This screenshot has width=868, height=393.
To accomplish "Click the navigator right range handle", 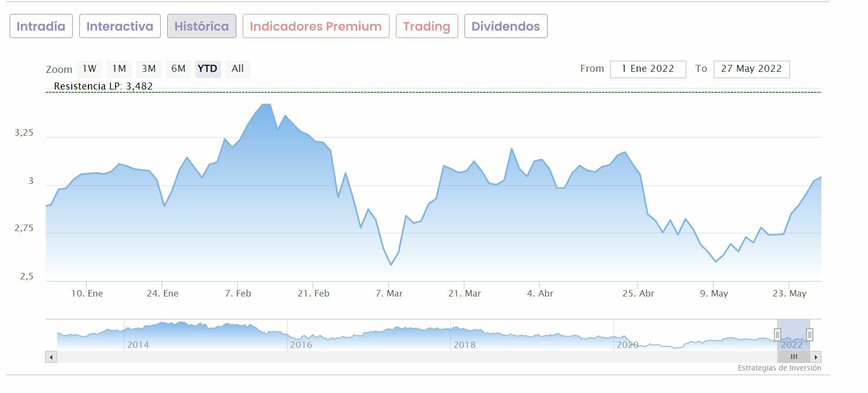I will click(810, 335).
